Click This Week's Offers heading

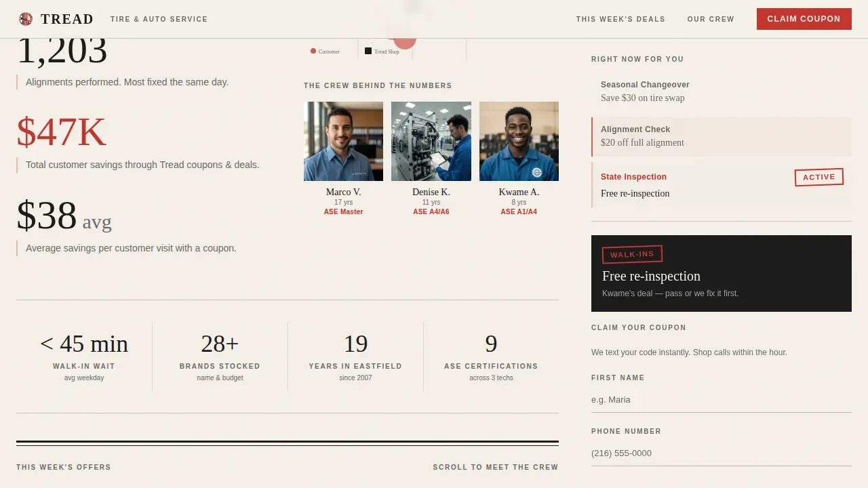(64, 467)
